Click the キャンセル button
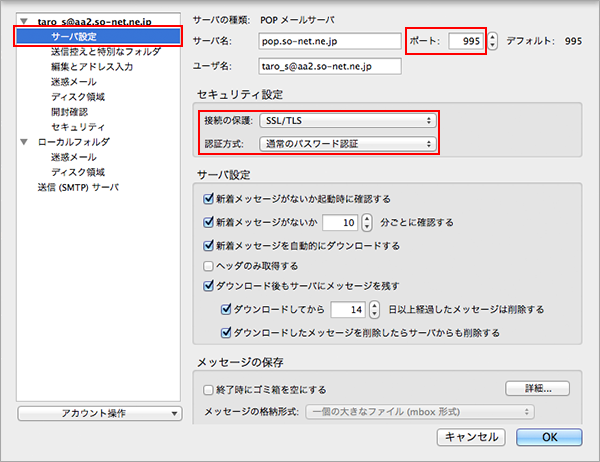Screen dimensions: 600x462 [472, 436]
